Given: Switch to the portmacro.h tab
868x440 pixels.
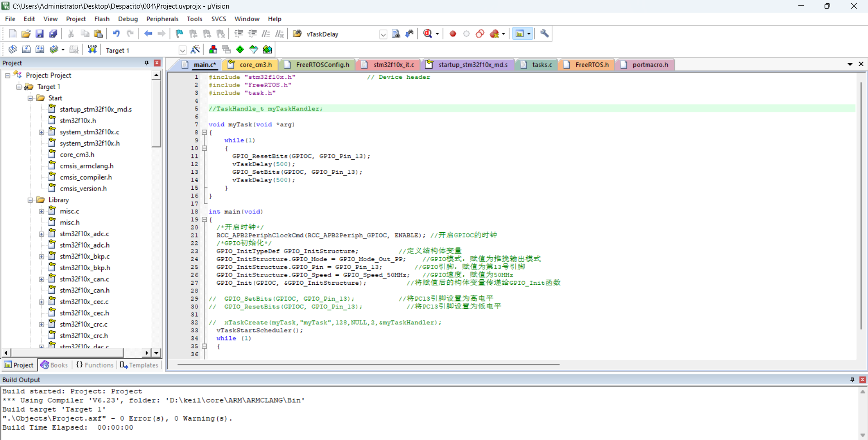Looking at the screenshot, I should pos(645,65).
